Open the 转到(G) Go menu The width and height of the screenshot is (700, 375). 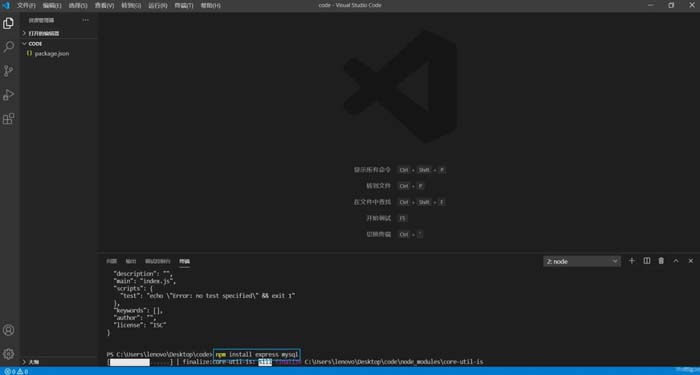131,5
